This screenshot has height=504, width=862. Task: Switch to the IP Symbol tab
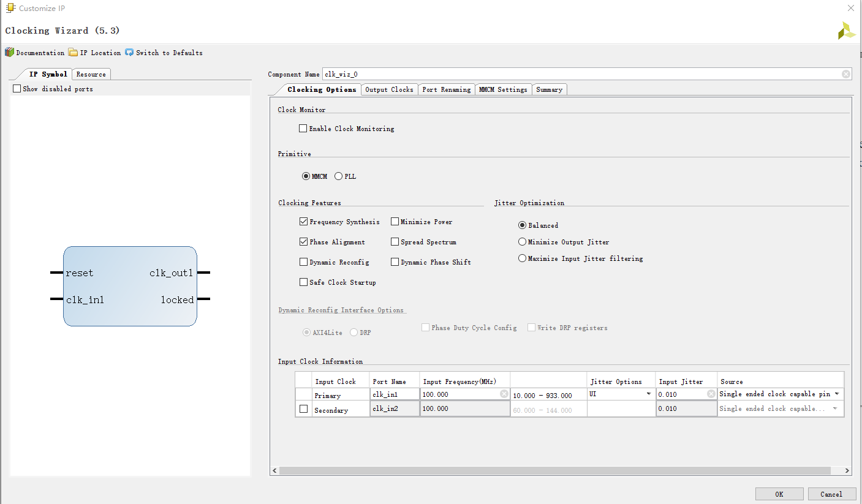tap(48, 74)
